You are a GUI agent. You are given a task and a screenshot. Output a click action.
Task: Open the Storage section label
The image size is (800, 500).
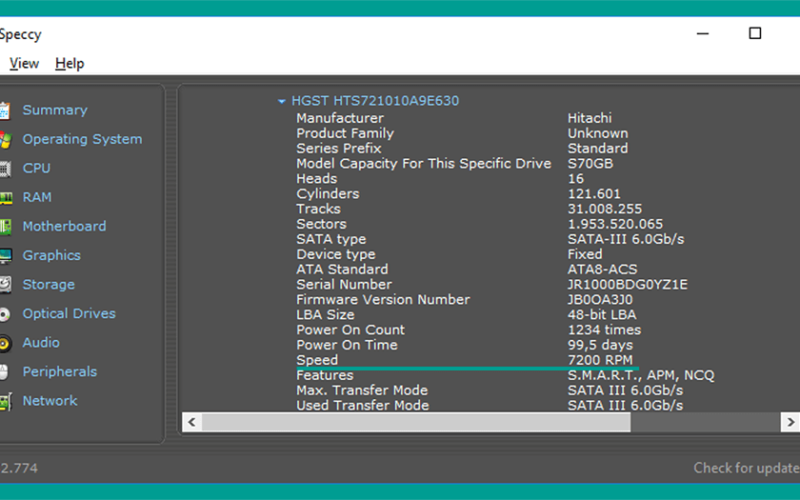click(48, 285)
